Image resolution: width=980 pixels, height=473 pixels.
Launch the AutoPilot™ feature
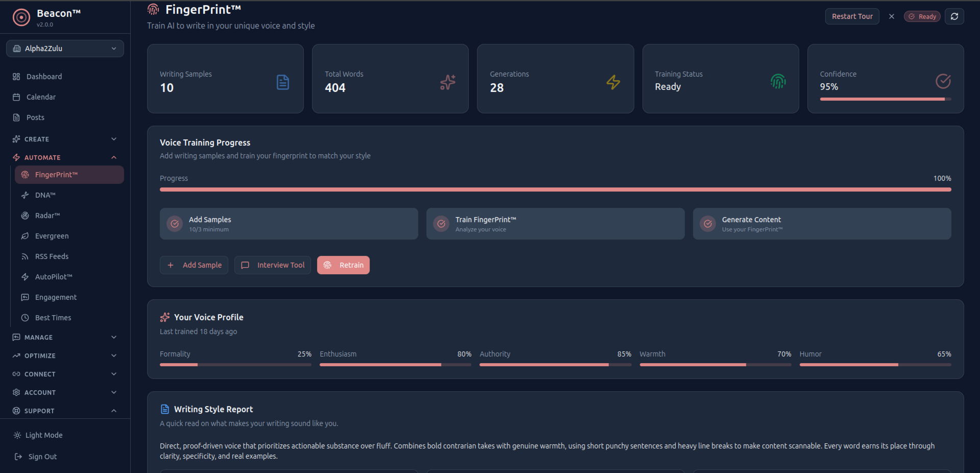53,276
